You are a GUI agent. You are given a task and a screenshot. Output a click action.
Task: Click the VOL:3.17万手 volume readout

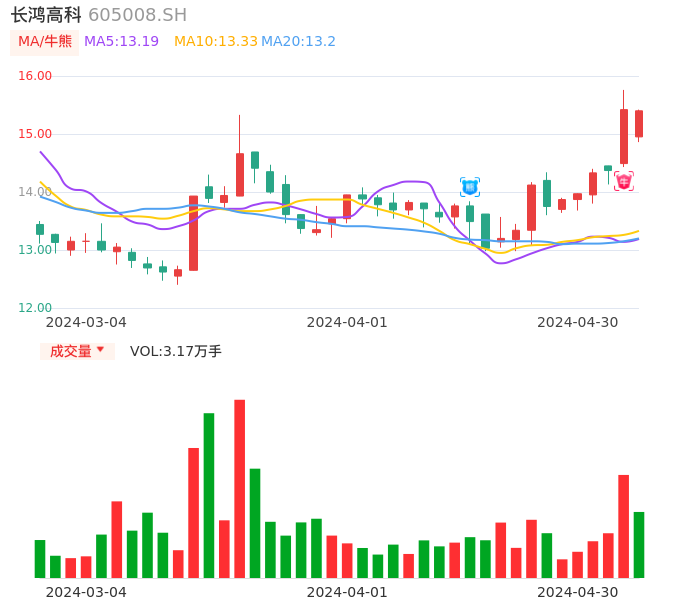tap(176, 351)
